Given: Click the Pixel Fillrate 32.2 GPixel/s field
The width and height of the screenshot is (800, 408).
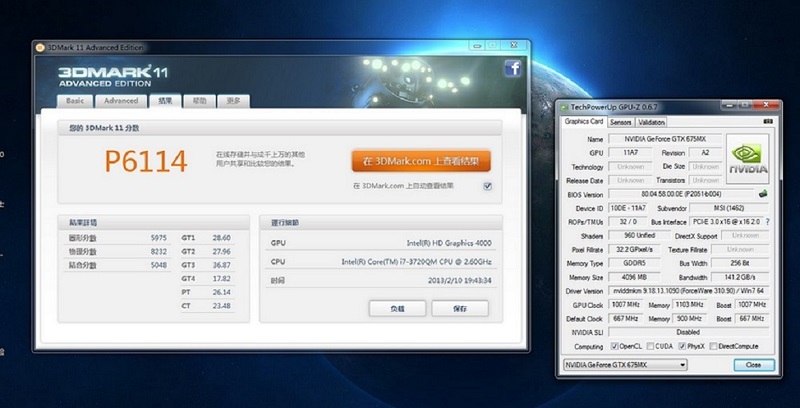Looking at the screenshot, I should pos(634,250).
